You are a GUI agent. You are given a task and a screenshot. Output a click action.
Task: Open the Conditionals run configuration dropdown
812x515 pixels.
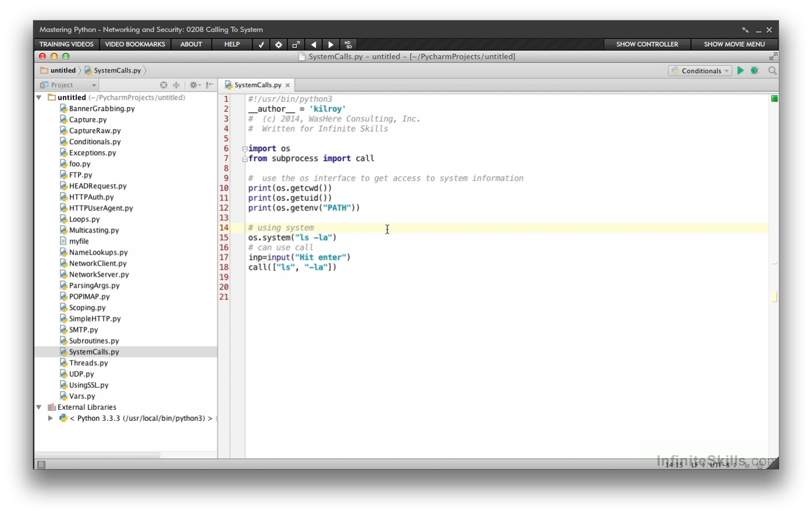[700, 70]
